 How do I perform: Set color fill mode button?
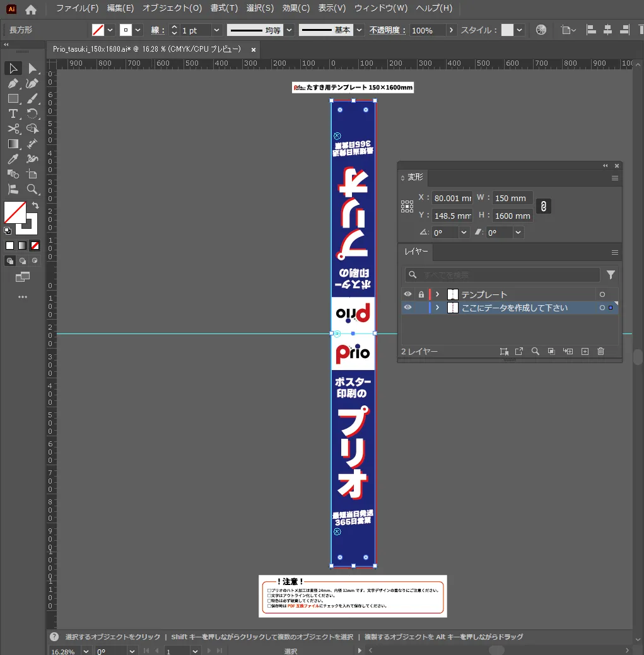tap(9, 246)
